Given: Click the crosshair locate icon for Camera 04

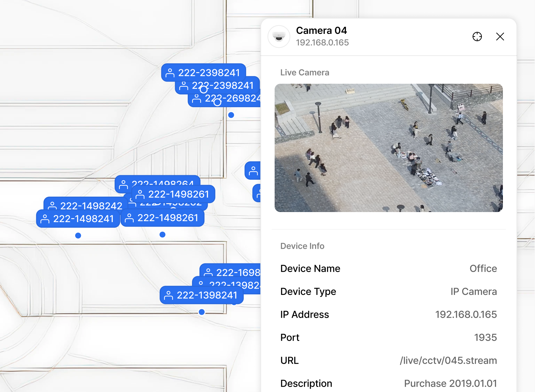Looking at the screenshot, I should point(477,37).
